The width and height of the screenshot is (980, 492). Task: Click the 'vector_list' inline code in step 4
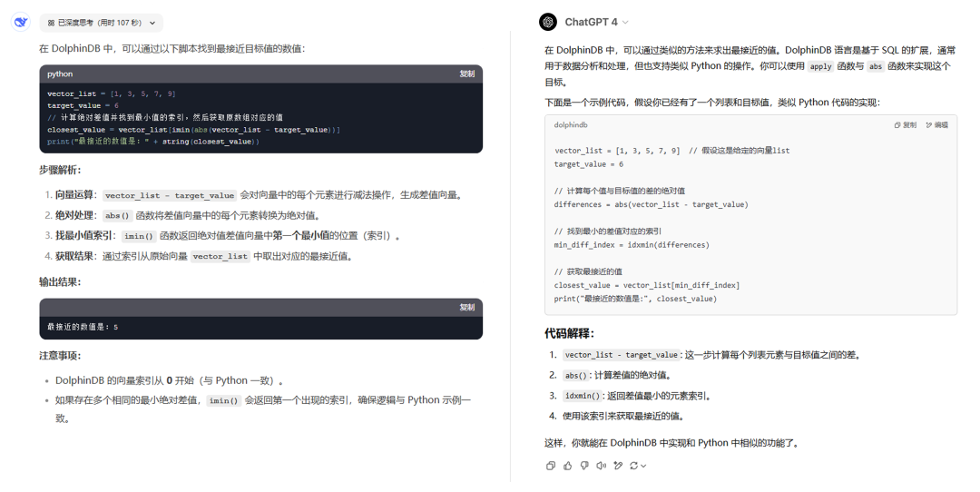point(220,256)
